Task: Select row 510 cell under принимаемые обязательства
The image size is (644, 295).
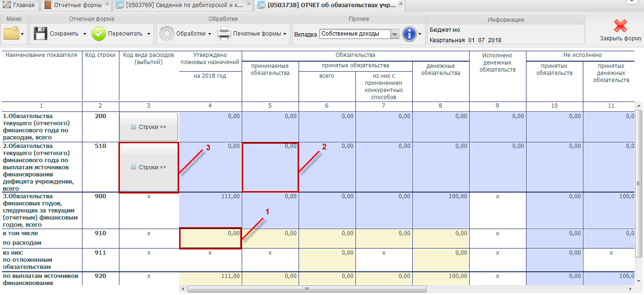Action: (270, 167)
